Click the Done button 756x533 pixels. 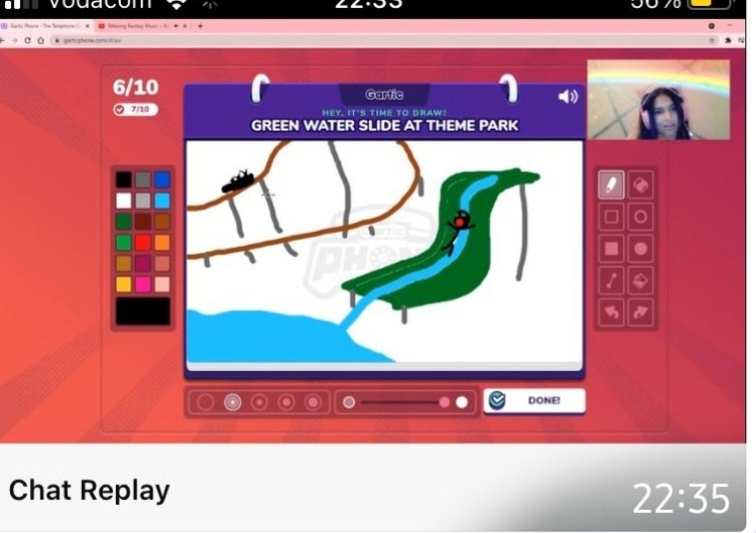pos(535,401)
